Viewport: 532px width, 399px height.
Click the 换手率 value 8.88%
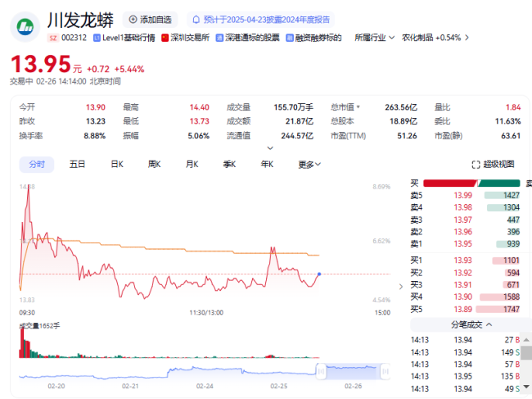click(95, 136)
